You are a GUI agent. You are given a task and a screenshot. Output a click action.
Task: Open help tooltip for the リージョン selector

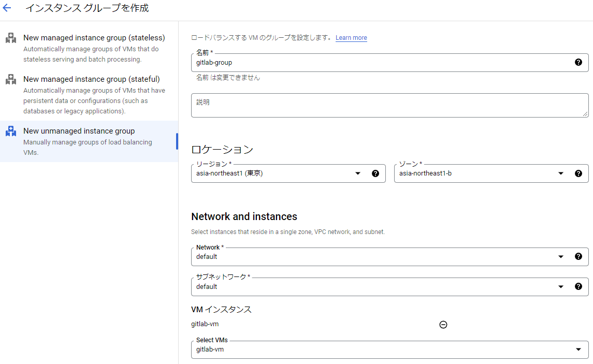[x=375, y=173]
